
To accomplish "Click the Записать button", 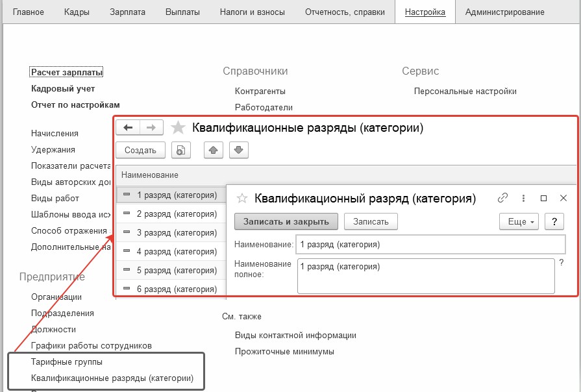I will coord(371,221).
